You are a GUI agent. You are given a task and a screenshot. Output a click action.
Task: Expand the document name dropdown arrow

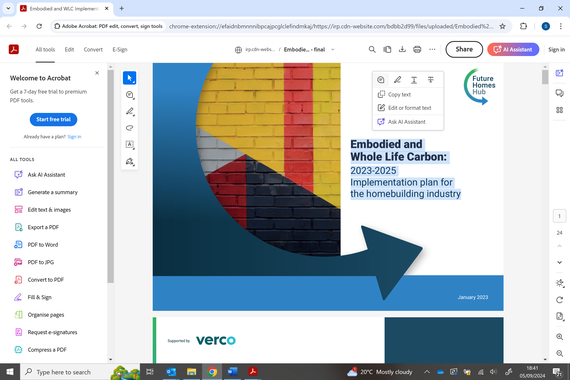(333, 49)
